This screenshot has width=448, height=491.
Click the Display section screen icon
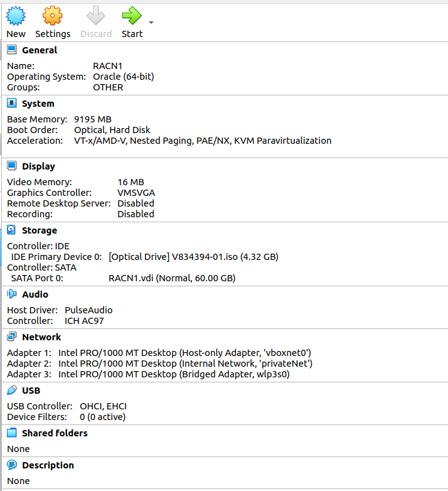[12, 166]
